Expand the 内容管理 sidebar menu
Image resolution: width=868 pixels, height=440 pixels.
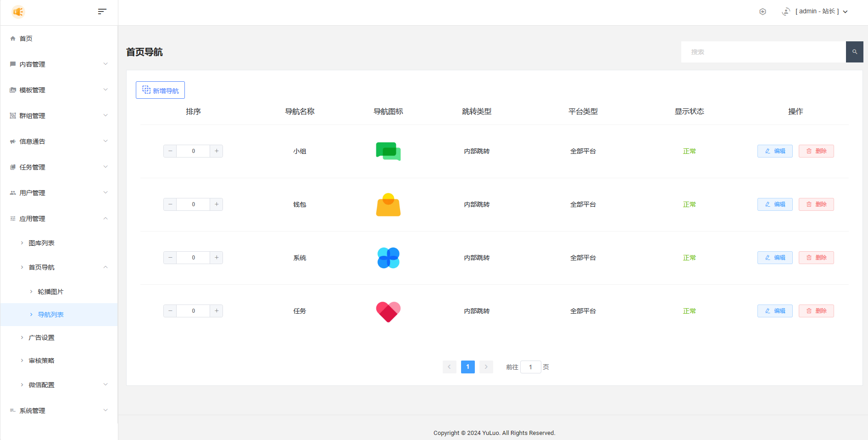coord(59,64)
